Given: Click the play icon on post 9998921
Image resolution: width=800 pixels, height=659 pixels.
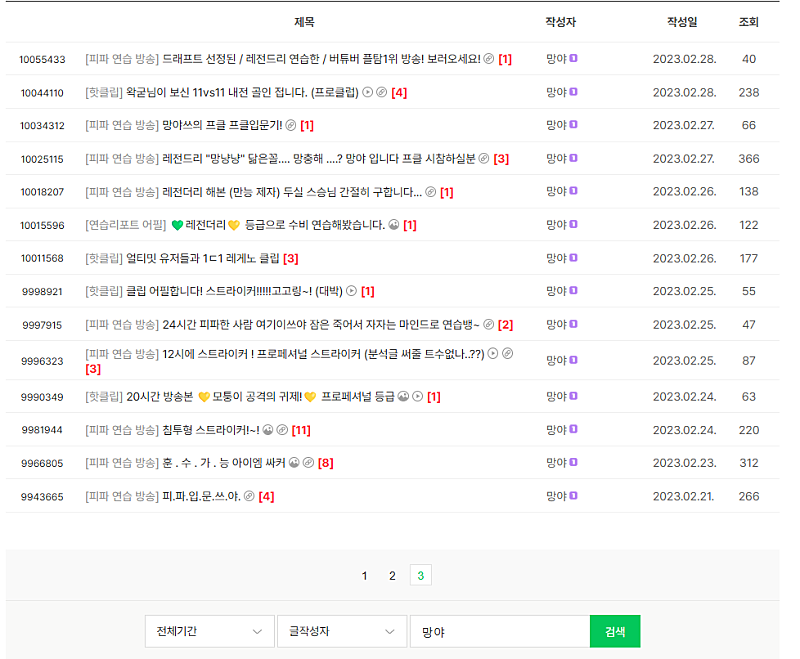Looking at the screenshot, I should [351, 291].
